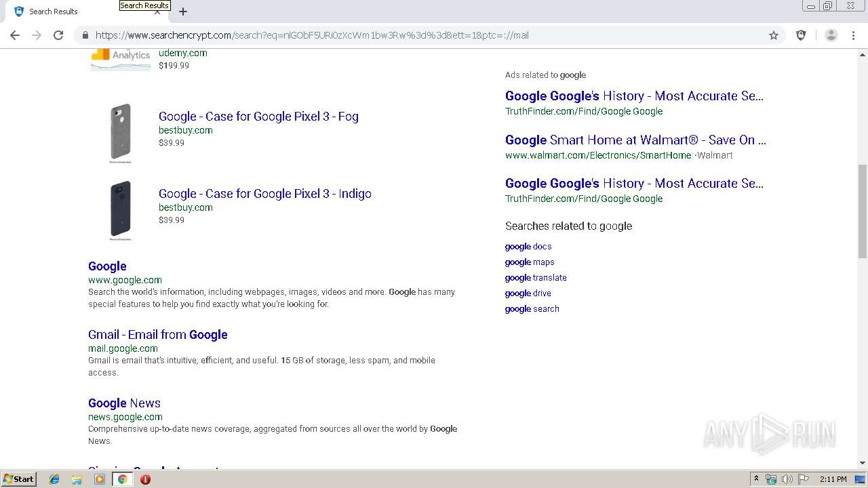Open the Google News result
This screenshot has height=488, width=868.
(124, 403)
